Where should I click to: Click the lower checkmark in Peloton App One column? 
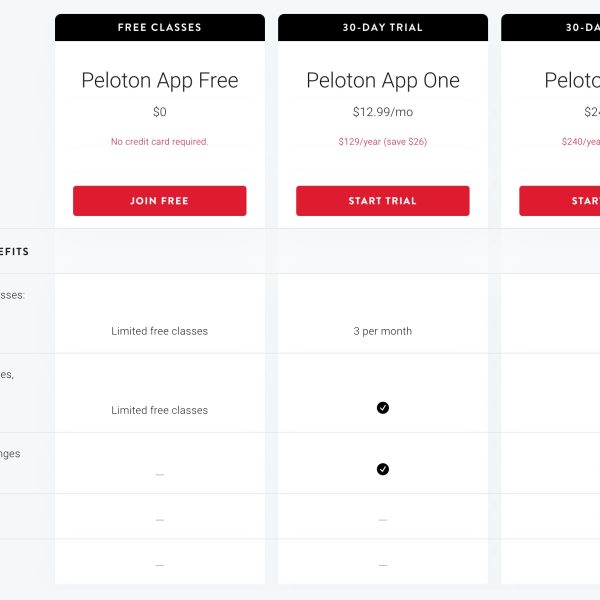(382, 469)
